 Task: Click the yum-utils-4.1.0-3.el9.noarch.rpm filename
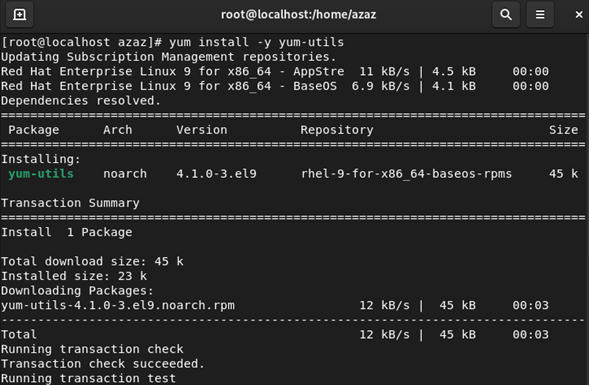pyautogui.click(x=118, y=305)
